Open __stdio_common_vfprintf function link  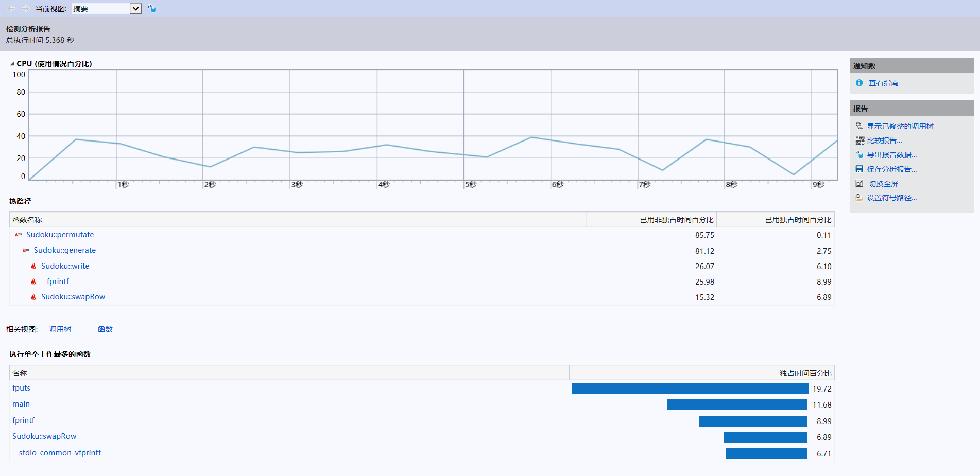click(57, 453)
